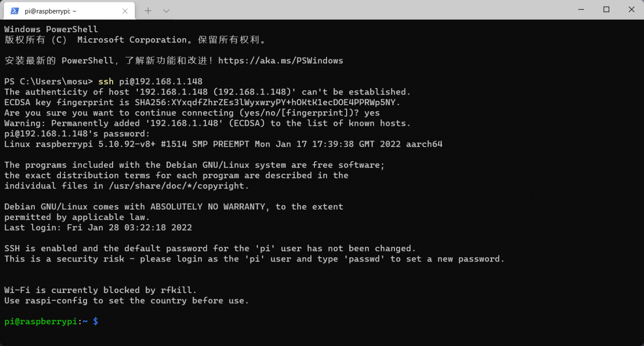The width and height of the screenshot is (644, 346).
Task: Click the 'yes' answer after fingerprint prompt
Action: [372, 113]
